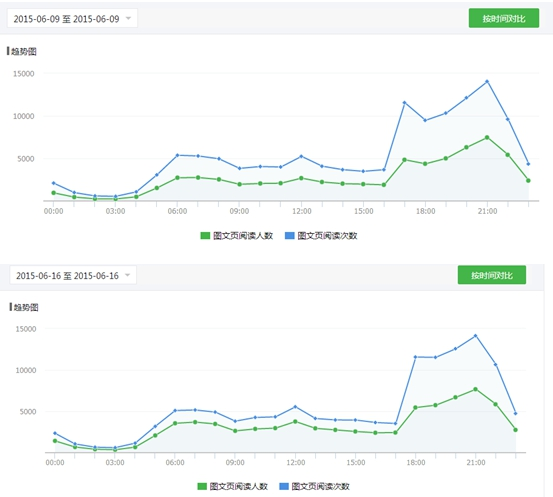Click the 09:00 axis label in bottom chart

pos(235,462)
